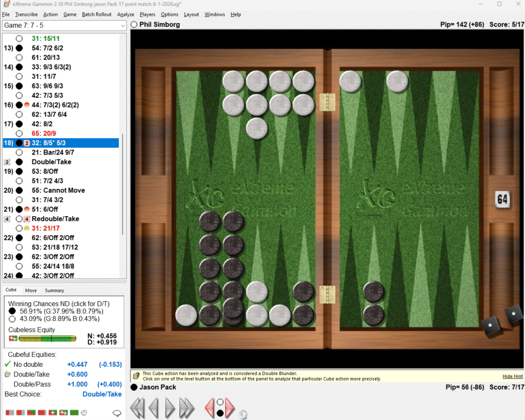Screen dimensions: 525x420
Task: Switch to the Cube tab
Action: [x=11, y=290]
